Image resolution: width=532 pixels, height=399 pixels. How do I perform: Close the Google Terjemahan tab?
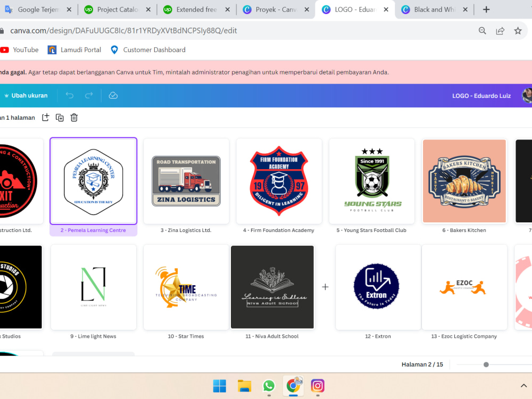pos(69,10)
